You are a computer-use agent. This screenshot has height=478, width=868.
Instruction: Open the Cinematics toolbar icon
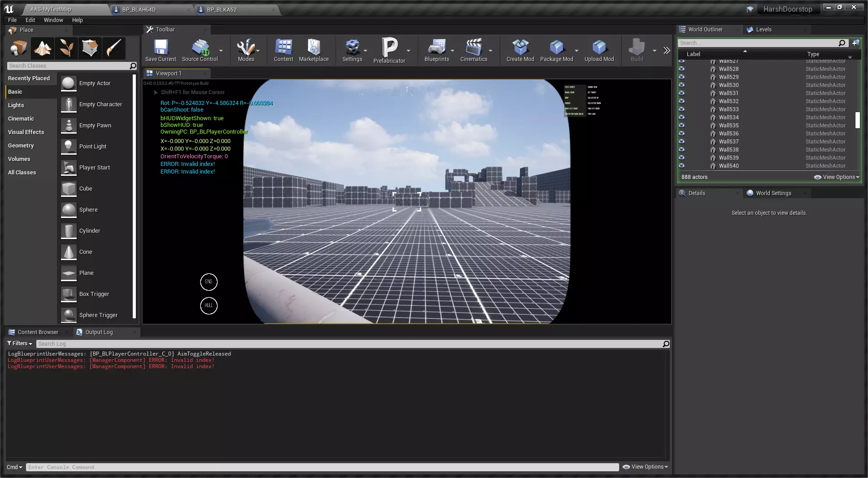(x=473, y=50)
